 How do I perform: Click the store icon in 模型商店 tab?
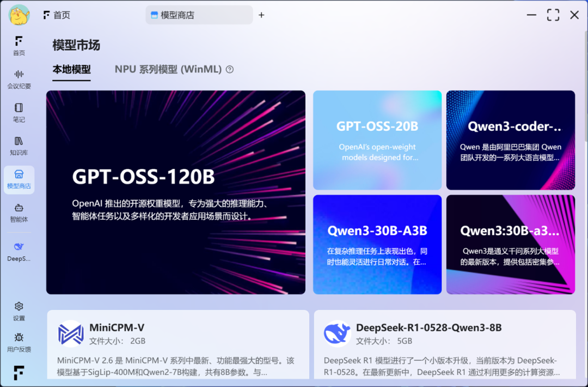click(x=154, y=15)
